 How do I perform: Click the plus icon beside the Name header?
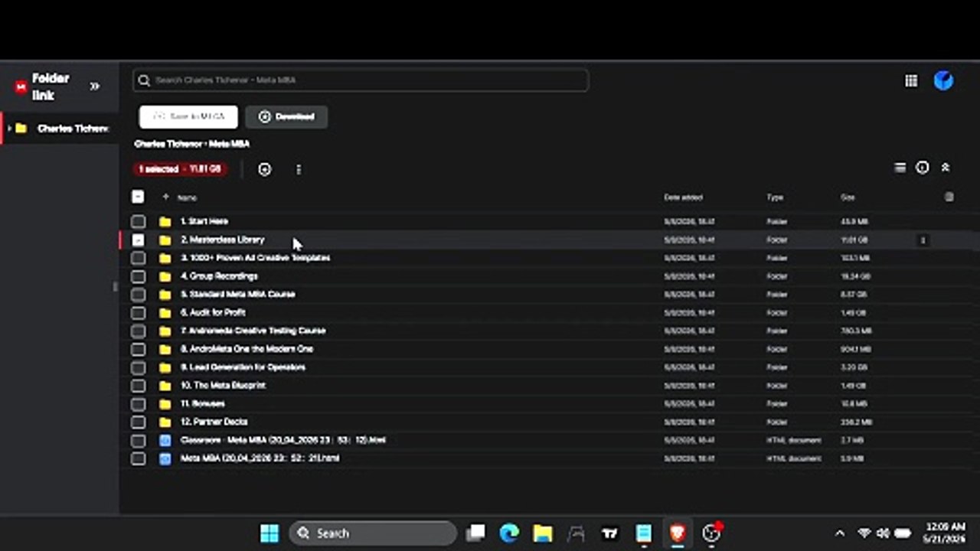pos(165,197)
